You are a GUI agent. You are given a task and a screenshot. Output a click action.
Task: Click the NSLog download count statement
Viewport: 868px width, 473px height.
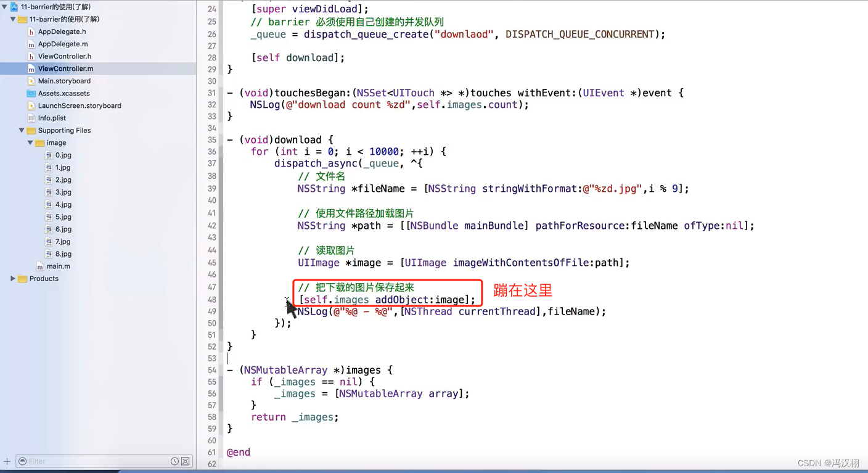tap(390, 104)
